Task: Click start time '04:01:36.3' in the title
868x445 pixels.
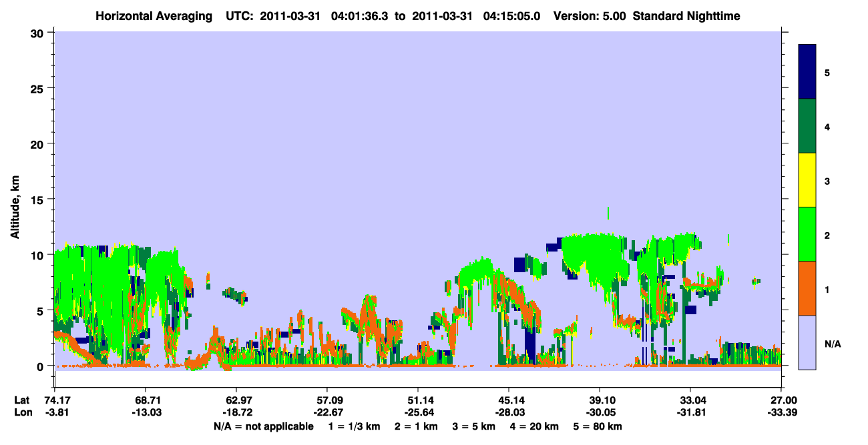Action: coord(361,16)
